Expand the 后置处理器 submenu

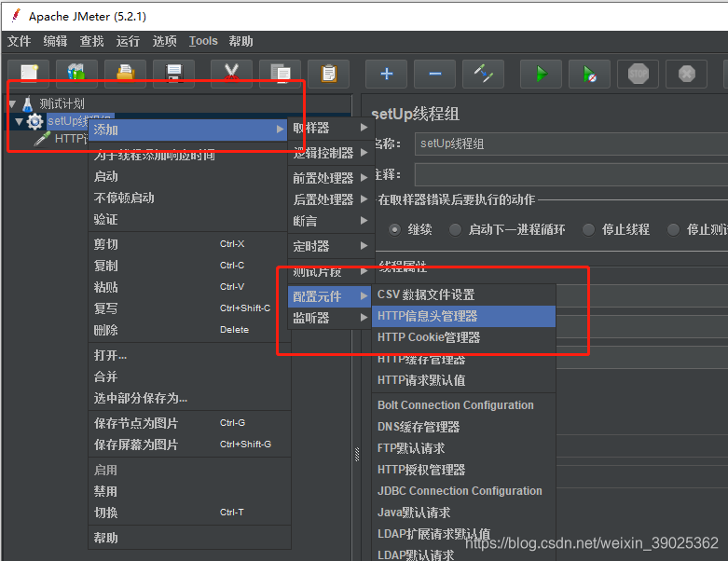point(331,199)
